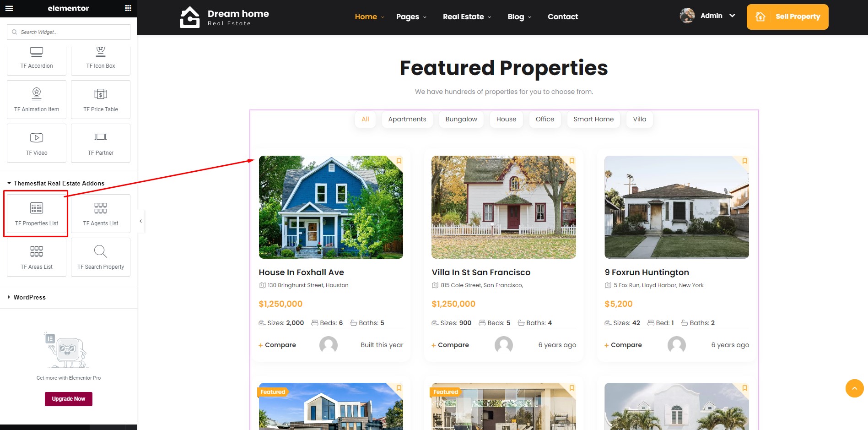Open the Elementor widgets grid icon
The height and width of the screenshot is (430, 868).
[128, 8]
